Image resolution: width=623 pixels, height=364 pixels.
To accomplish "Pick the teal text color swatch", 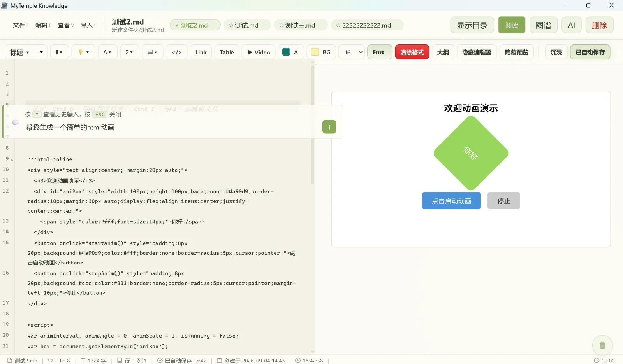I will 286,52.
